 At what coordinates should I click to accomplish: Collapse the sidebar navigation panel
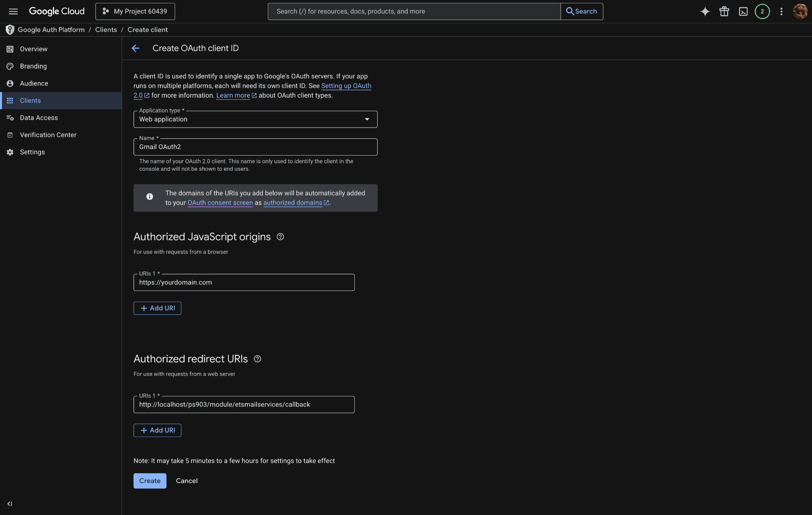coord(9,504)
